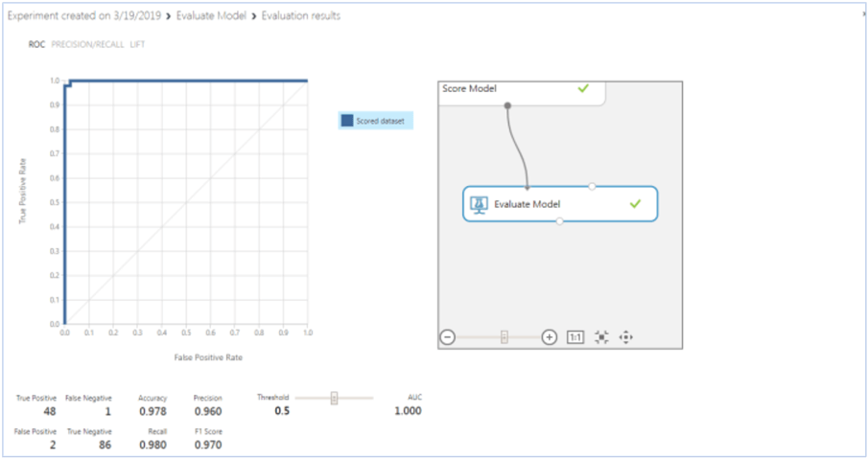This screenshot has height=460, width=868.
Task: Switch to the LIFT tab
Action: pos(137,44)
